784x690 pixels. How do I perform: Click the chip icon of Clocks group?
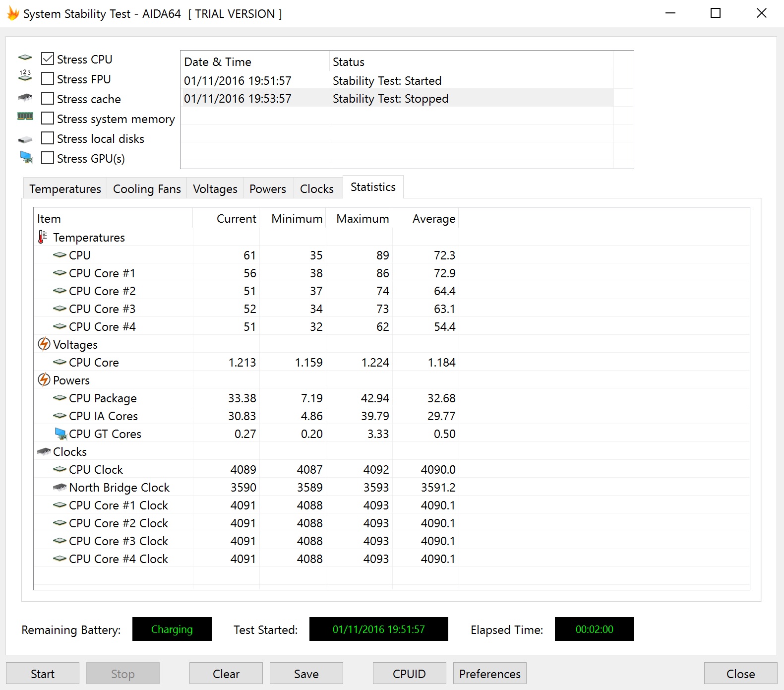44,451
